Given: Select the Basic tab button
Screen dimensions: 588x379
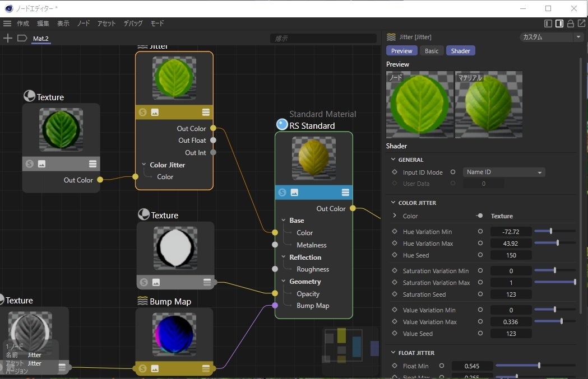Looking at the screenshot, I should pyautogui.click(x=432, y=51).
